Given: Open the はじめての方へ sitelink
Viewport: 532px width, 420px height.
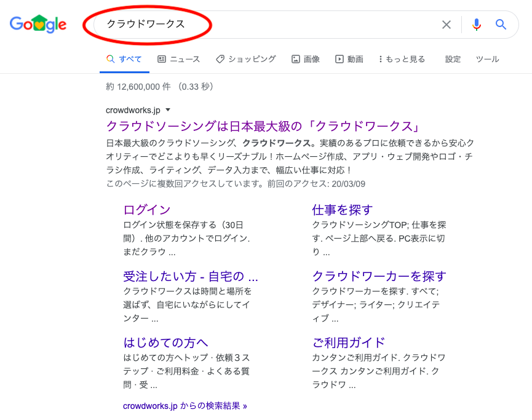Looking at the screenshot, I should click(165, 343).
